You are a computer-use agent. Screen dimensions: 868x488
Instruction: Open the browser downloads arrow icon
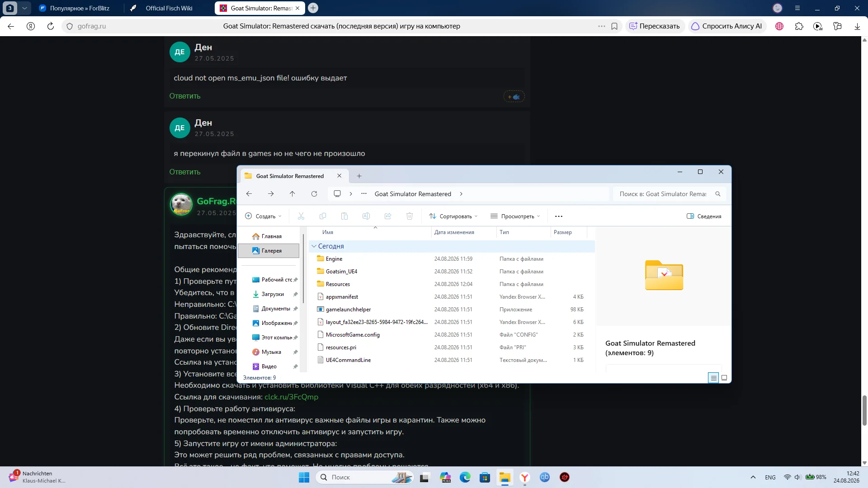coord(857,26)
